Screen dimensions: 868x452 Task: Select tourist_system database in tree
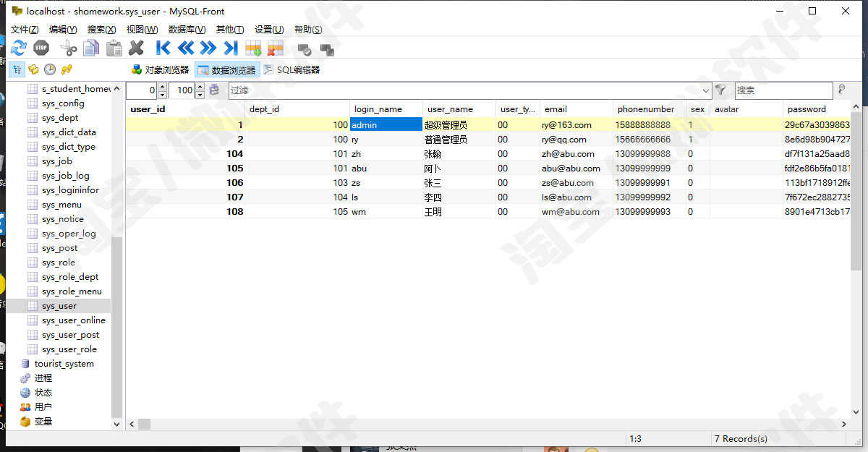tap(64, 364)
